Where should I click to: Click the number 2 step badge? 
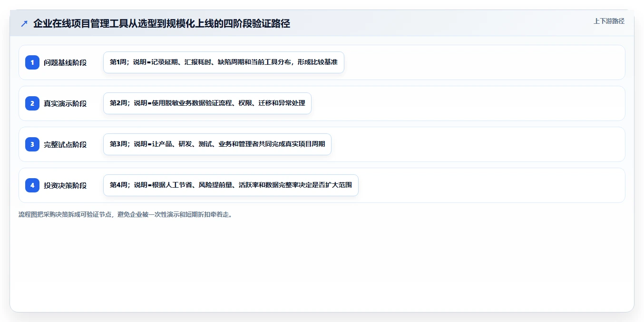click(32, 103)
